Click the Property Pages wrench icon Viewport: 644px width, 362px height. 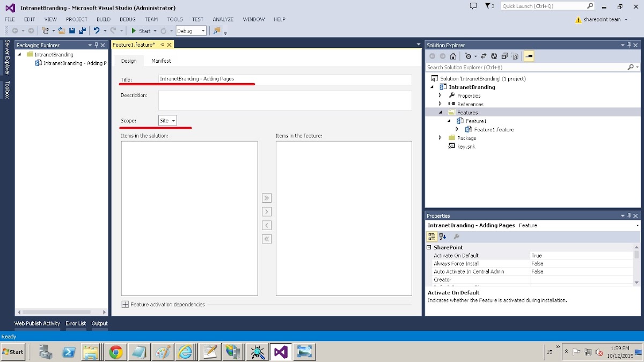click(x=457, y=237)
